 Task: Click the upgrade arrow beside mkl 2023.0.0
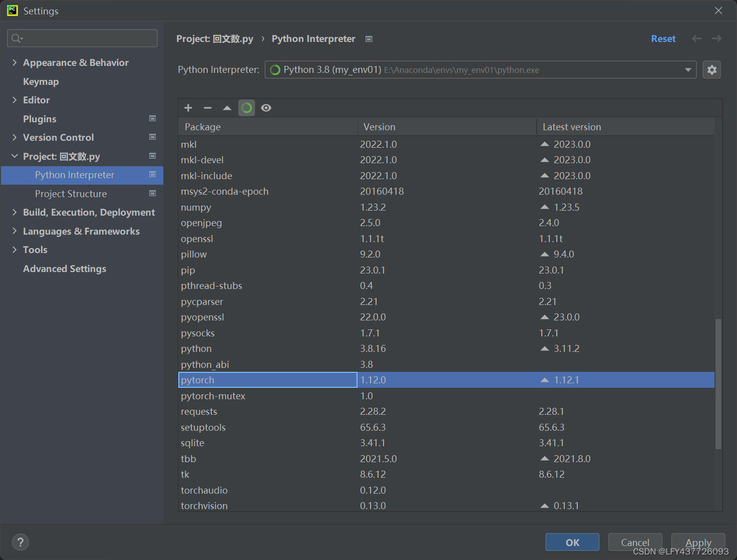point(545,144)
